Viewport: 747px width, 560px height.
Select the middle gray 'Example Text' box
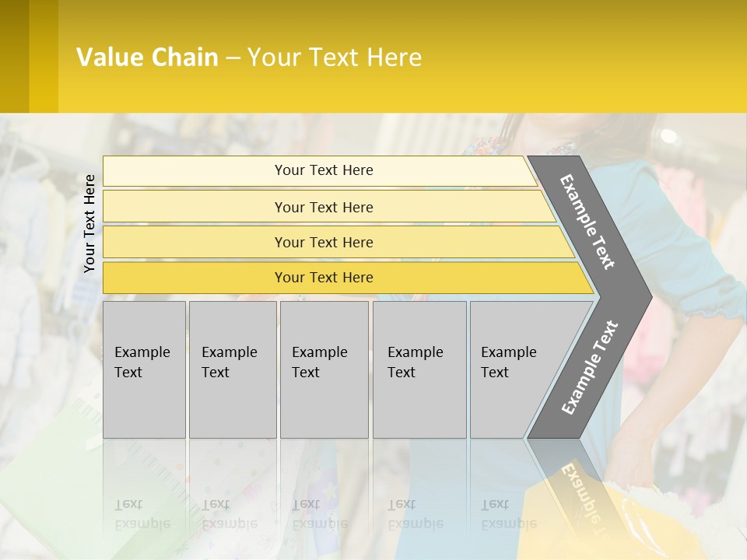[x=324, y=369]
